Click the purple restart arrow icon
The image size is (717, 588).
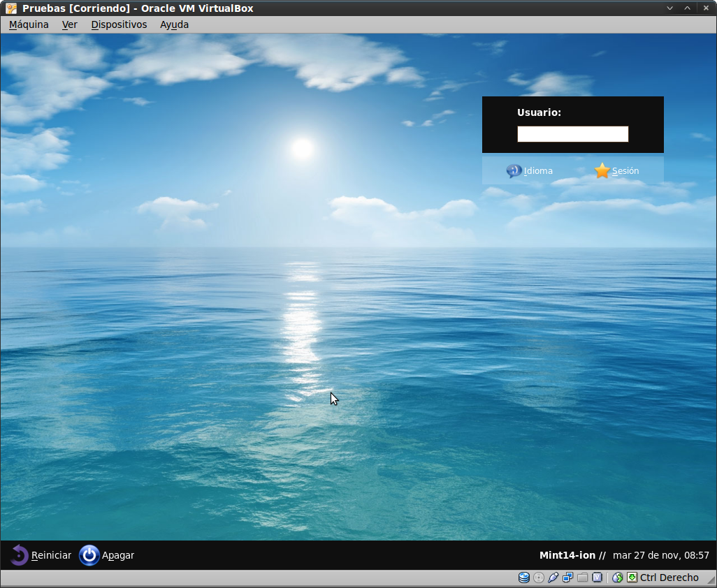19,555
